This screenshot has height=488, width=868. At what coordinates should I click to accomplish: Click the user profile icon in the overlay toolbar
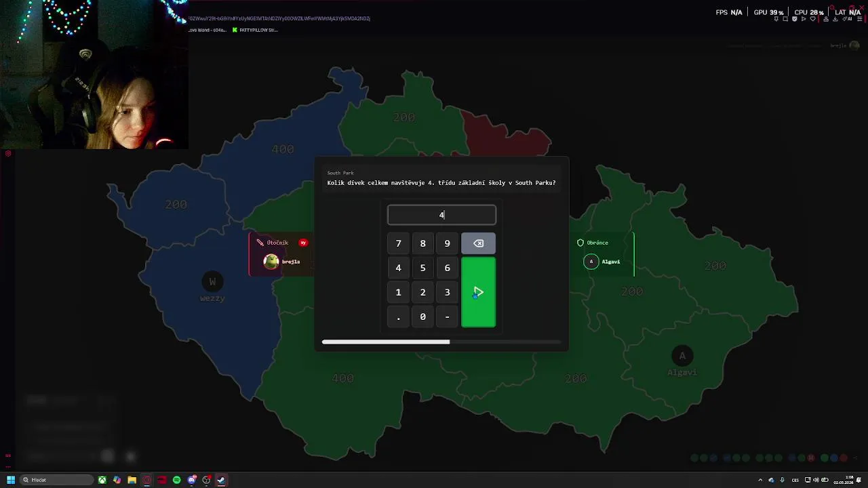click(826, 19)
